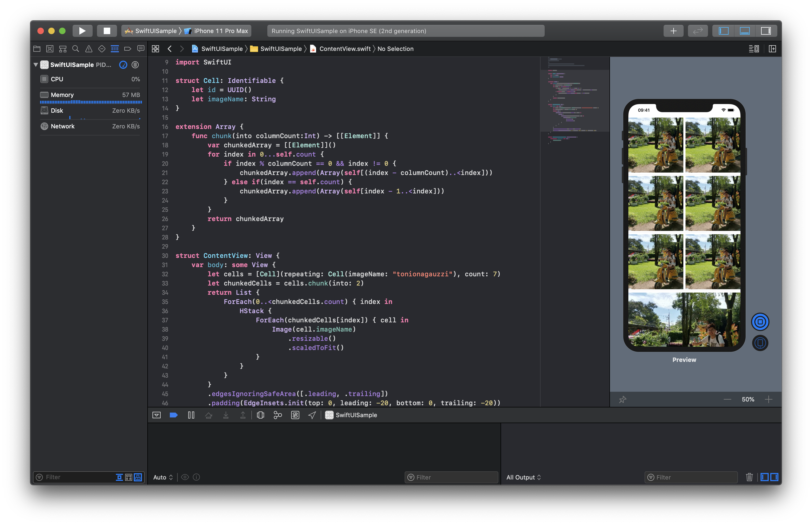The height and width of the screenshot is (525, 812).
Task: Open the Find navigator magnifier icon
Action: [x=76, y=49]
